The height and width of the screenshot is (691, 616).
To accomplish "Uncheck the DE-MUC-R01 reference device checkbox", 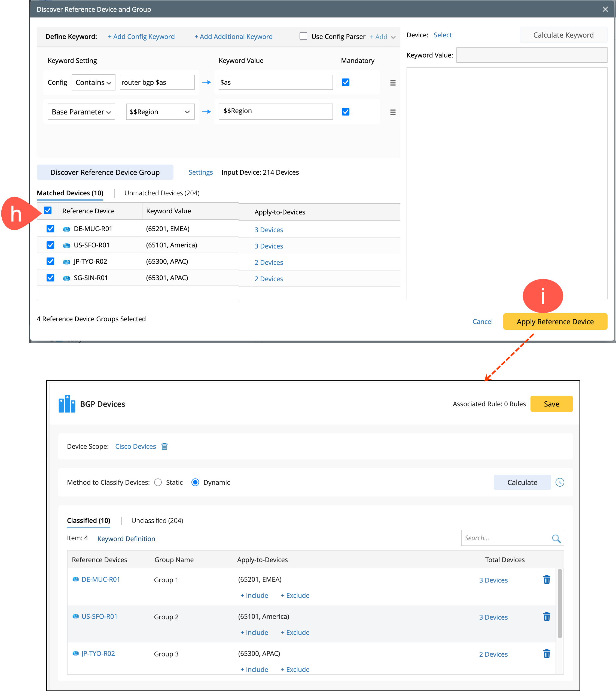I will tap(50, 229).
